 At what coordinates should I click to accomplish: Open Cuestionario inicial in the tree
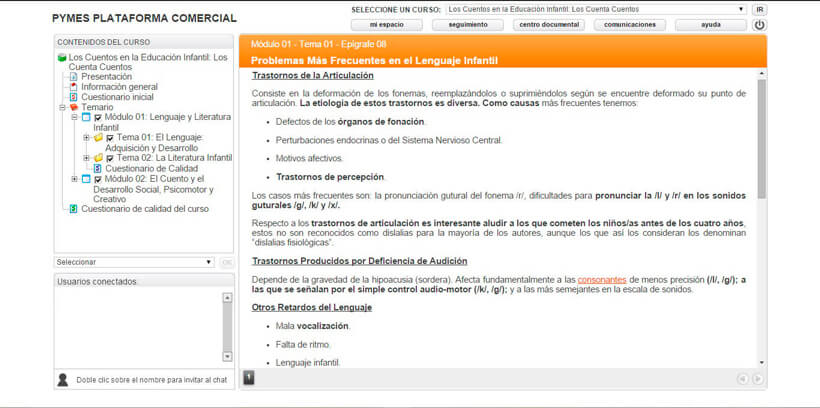click(x=117, y=97)
